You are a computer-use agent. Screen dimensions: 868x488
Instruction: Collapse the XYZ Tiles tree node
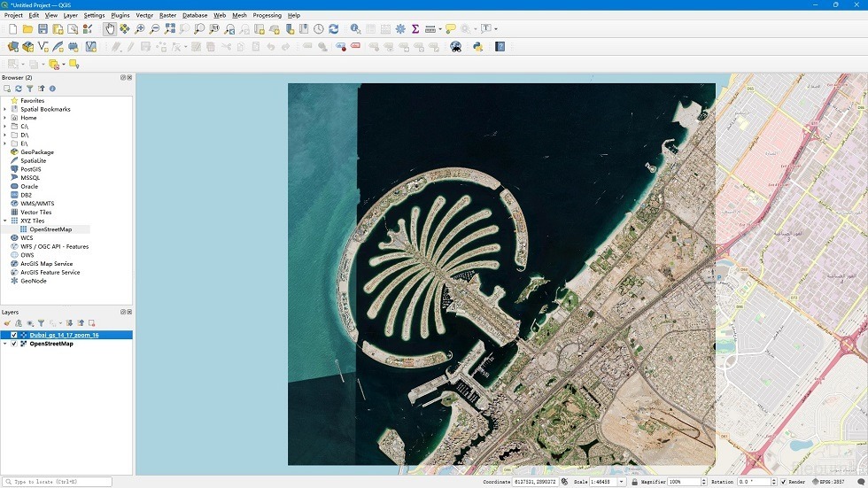4,221
